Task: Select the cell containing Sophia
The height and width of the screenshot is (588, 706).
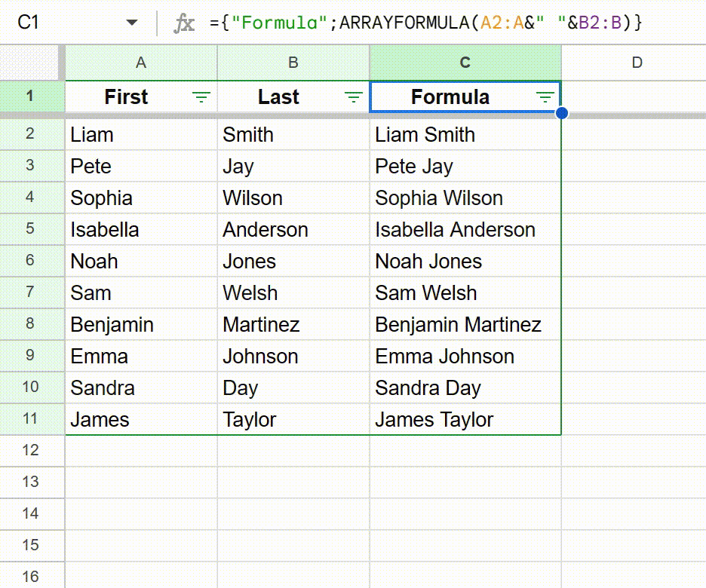Action: point(141,198)
